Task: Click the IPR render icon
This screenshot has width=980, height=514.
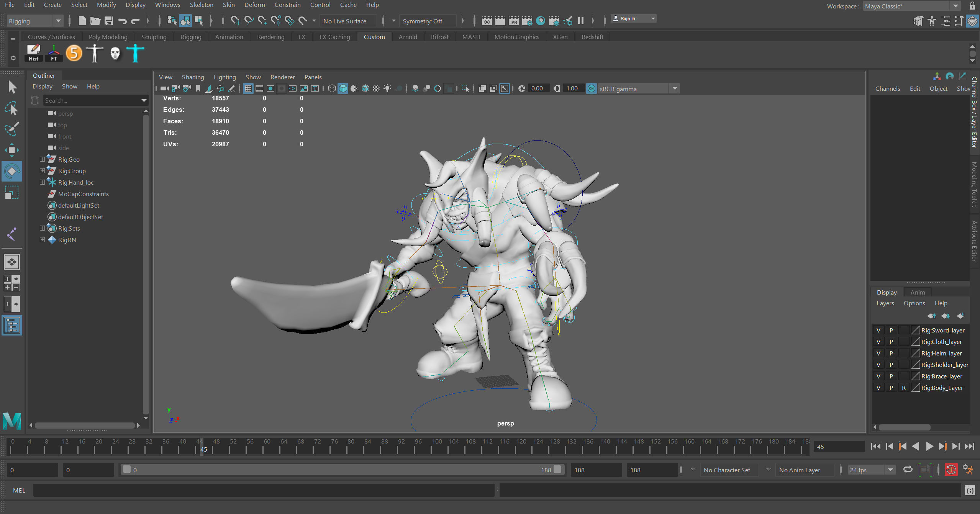Action: point(514,21)
